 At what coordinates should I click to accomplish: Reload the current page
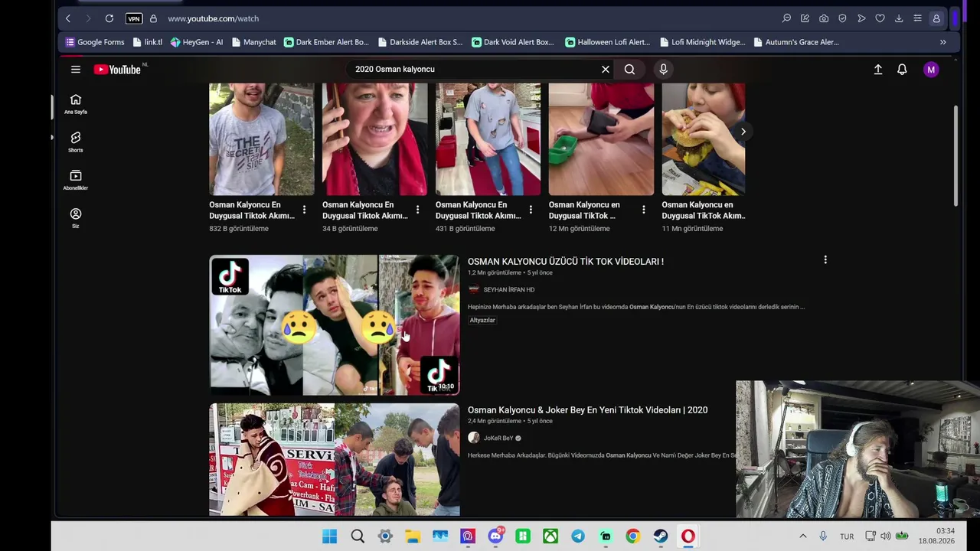tap(109, 18)
